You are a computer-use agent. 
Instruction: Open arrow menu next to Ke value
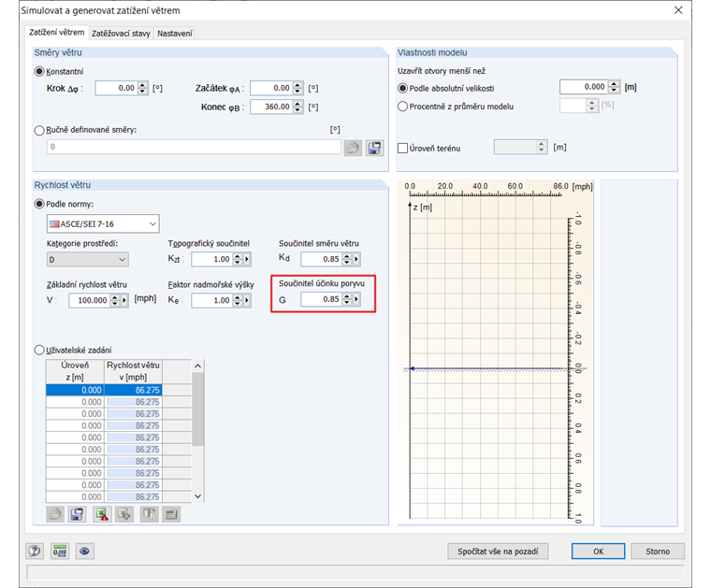(x=247, y=300)
